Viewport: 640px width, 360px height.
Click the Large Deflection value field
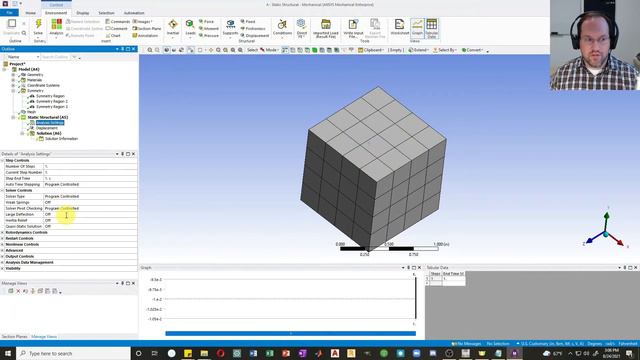tap(90, 214)
